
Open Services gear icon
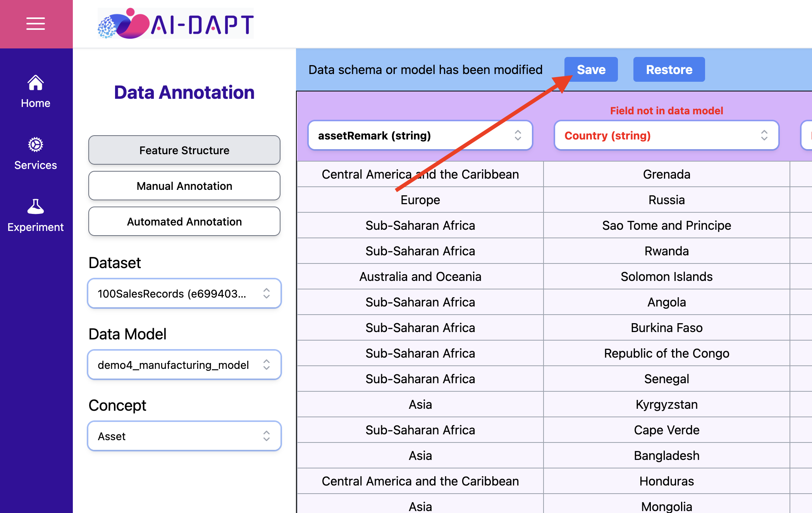tap(36, 145)
